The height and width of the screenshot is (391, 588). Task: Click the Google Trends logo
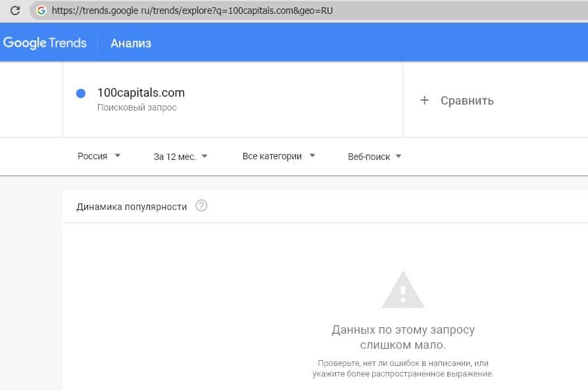click(45, 43)
